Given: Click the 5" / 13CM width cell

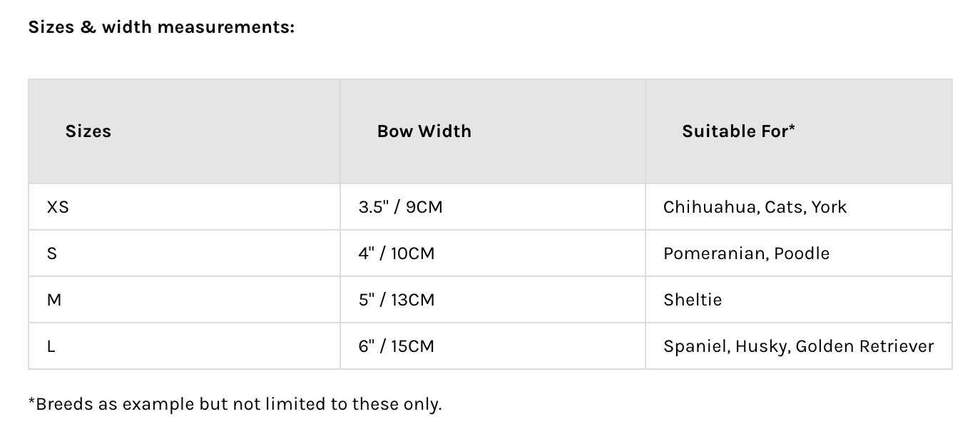Looking at the screenshot, I should 397,300.
